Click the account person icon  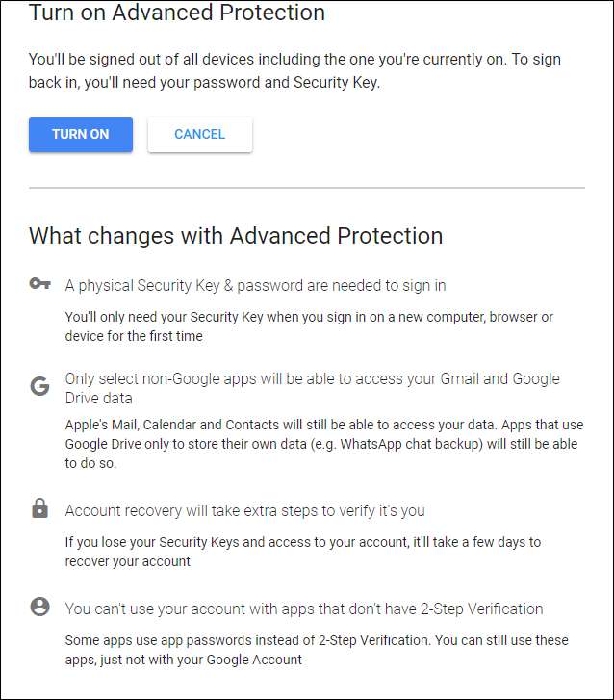point(39,608)
